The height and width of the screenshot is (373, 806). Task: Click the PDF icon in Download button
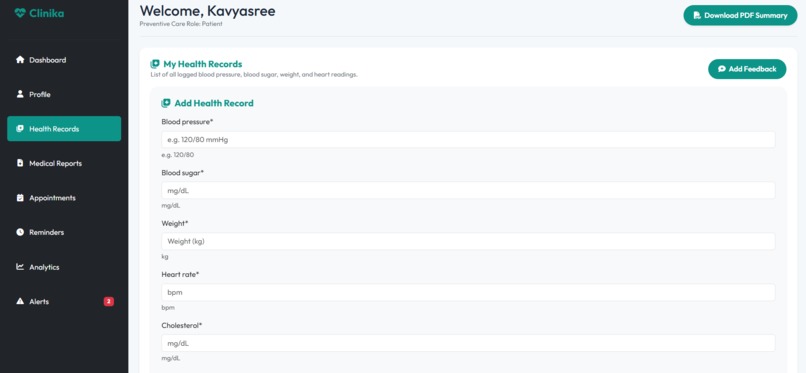pos(697,15)
